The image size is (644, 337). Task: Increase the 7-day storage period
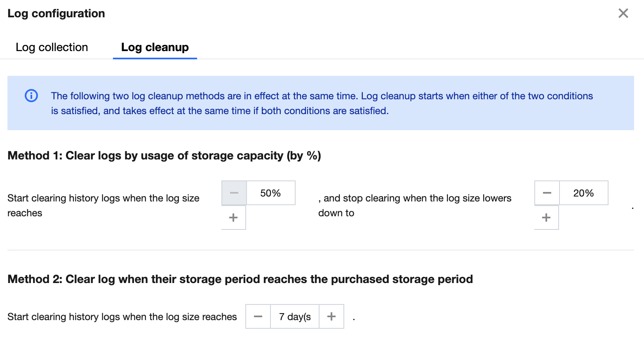331,316
